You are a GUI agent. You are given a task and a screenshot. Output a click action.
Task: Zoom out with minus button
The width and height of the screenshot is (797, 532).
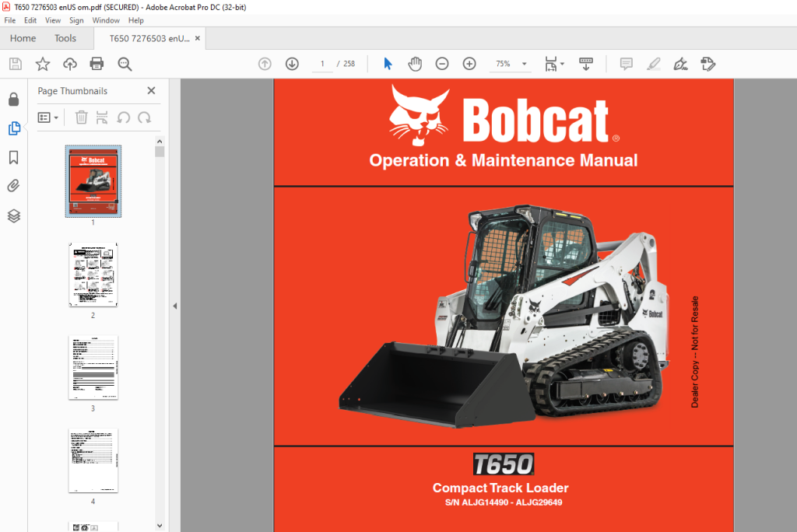pyautogui.click(x=442, y=64)
